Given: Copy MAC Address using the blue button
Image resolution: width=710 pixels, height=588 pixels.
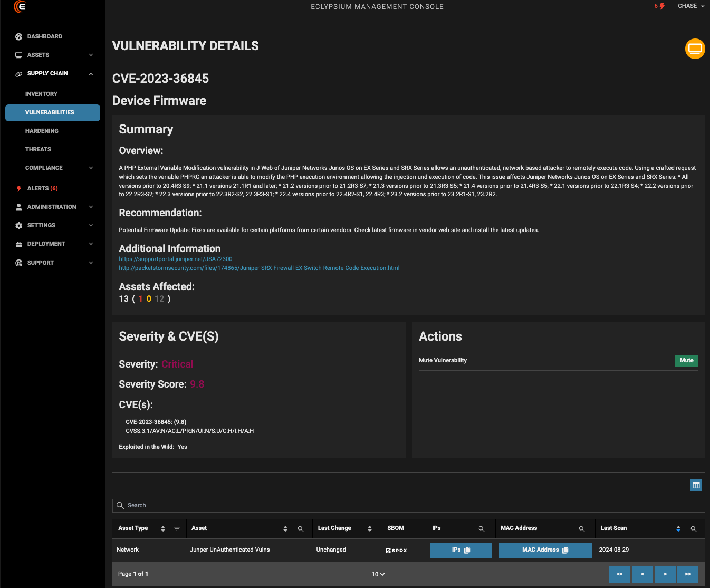Looking at the screenshot, I should point(545,550).
